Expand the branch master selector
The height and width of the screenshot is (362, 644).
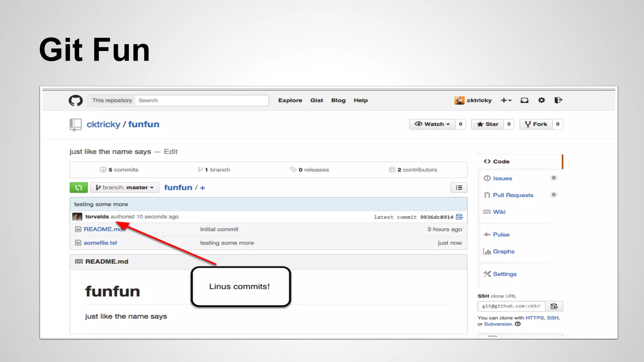coord(125,188)
